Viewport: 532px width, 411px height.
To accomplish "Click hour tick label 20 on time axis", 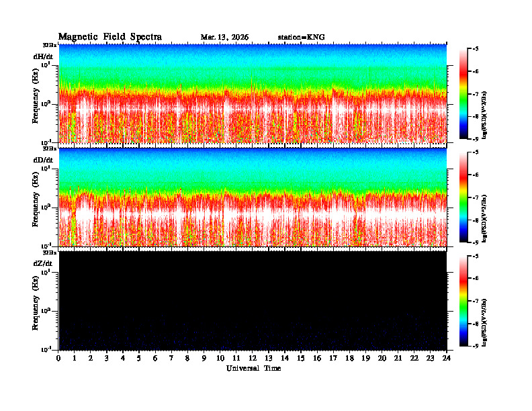I will 382,358.
